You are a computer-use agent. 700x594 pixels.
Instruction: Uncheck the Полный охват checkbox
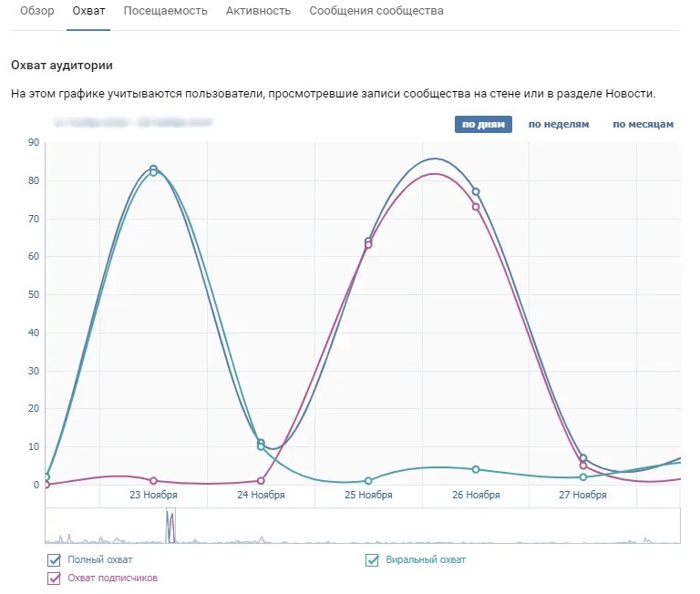tap(54, 560)
